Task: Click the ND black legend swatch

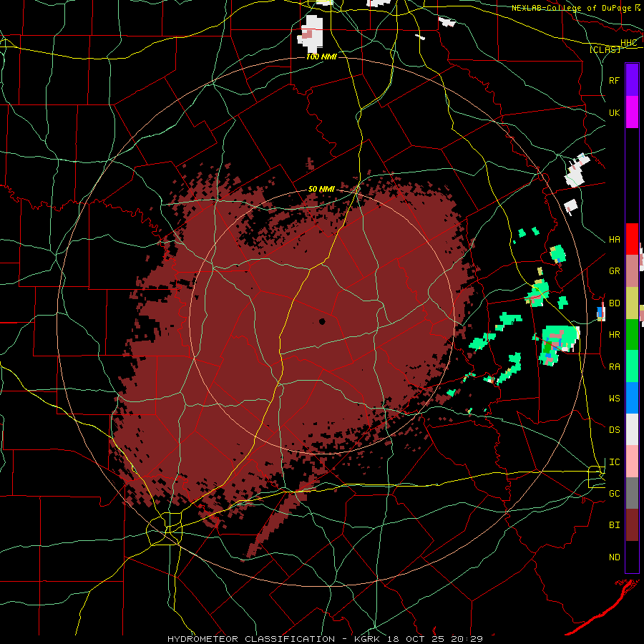Action: (x=632, y=557)
